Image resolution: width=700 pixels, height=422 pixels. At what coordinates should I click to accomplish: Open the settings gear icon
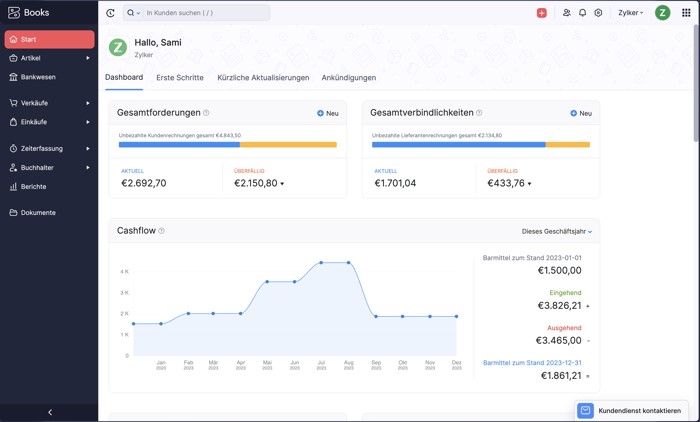pyautogui.click(x=598, y=13)
